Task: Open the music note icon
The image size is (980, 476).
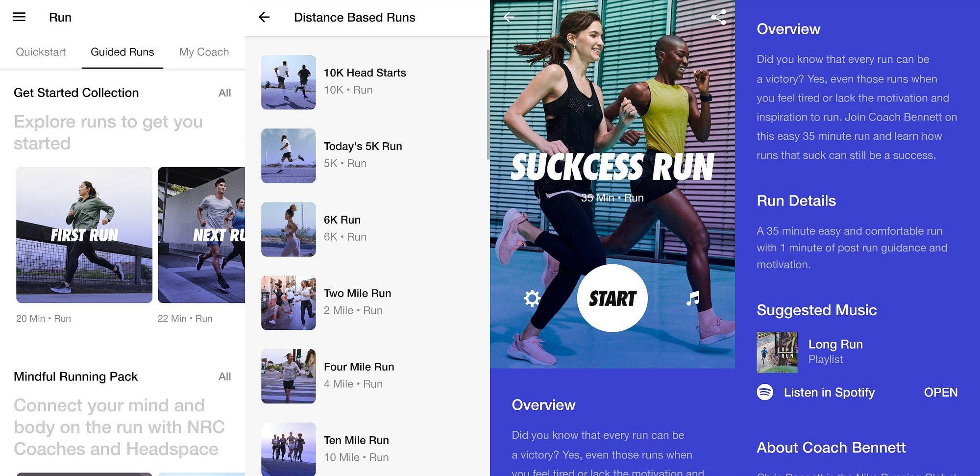Action: 693,298
